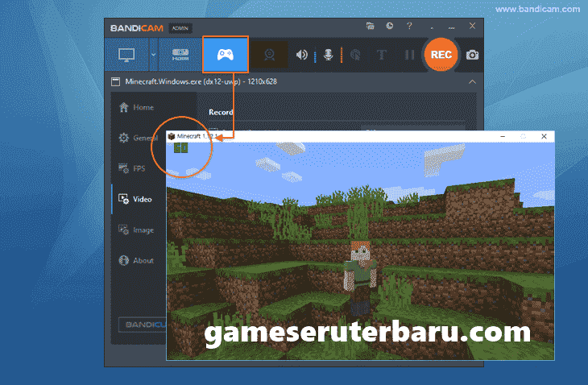Click the green FPS counter in Minecraft
The image size is (588, 385).
tap(180, 148)
